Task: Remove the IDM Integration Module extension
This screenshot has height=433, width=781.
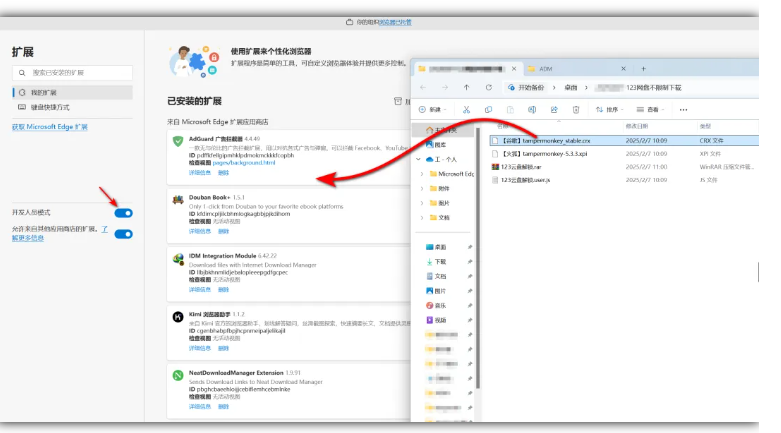Action: coord(223,290)
